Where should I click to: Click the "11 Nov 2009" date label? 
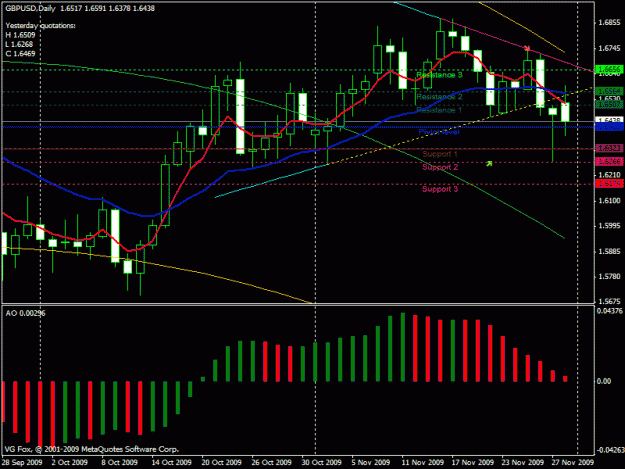pos(423,463)
